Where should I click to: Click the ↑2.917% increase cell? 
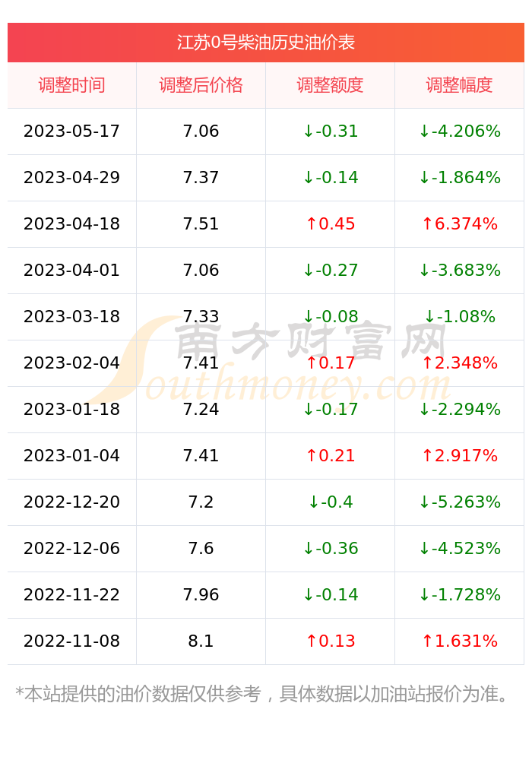coord(459,455)
